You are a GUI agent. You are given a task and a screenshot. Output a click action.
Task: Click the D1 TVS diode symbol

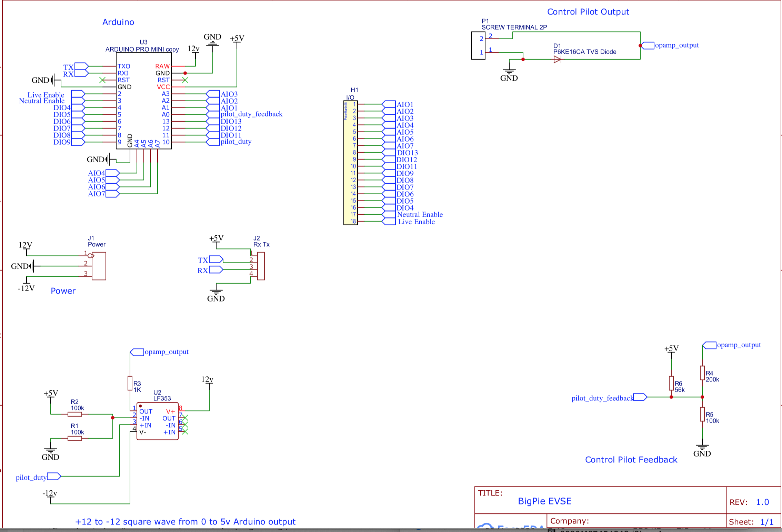(557, 60)
